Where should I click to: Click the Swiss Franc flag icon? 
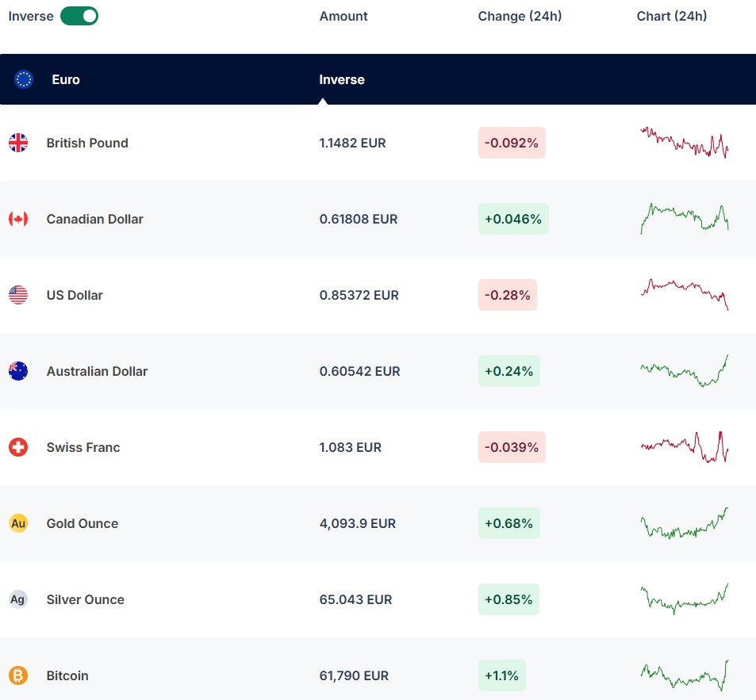click(18, 447)
